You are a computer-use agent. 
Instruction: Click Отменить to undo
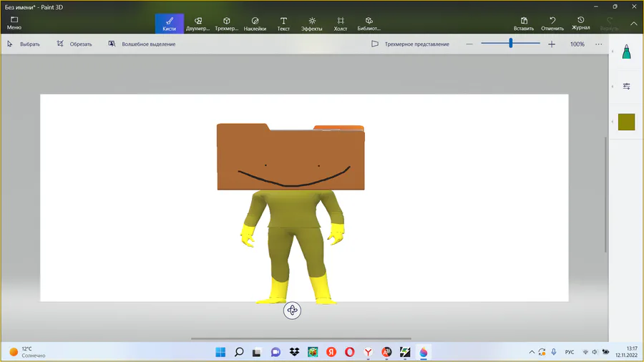click(552, 24)
